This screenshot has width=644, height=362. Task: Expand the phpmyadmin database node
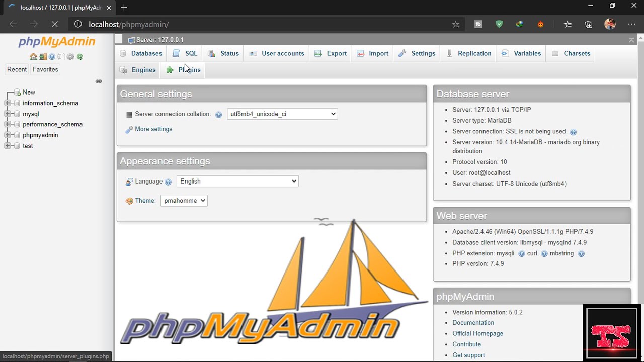[x=8, y=135]
